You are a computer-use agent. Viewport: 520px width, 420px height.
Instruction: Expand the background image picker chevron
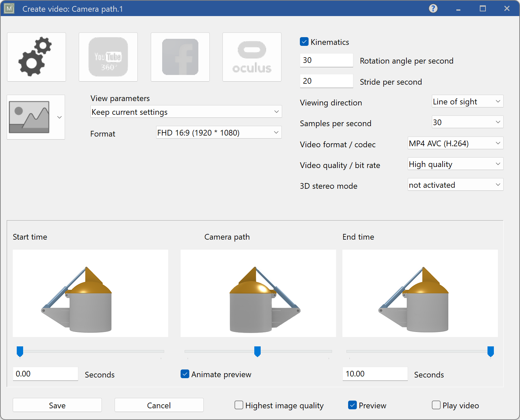tap(59, 117)
